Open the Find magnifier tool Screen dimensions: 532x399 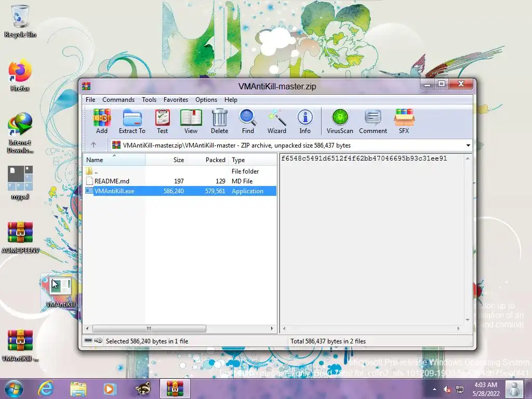pos(248,121)
